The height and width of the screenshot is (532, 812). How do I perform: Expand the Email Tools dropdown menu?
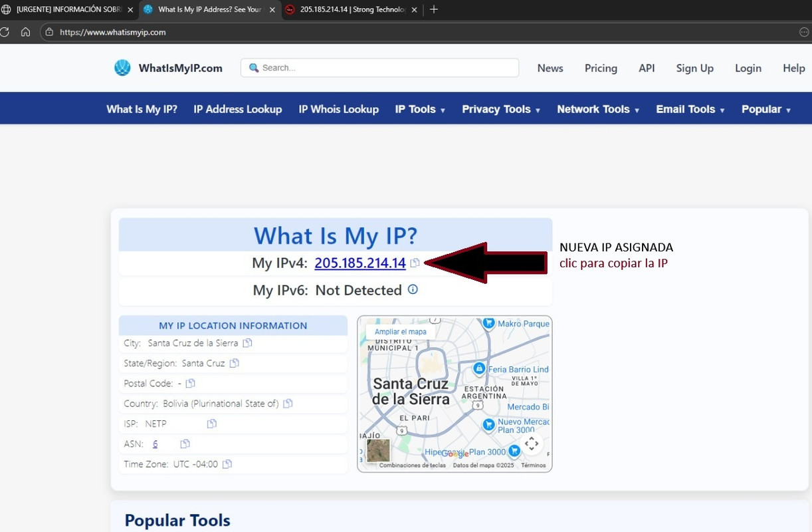point(690,109)
